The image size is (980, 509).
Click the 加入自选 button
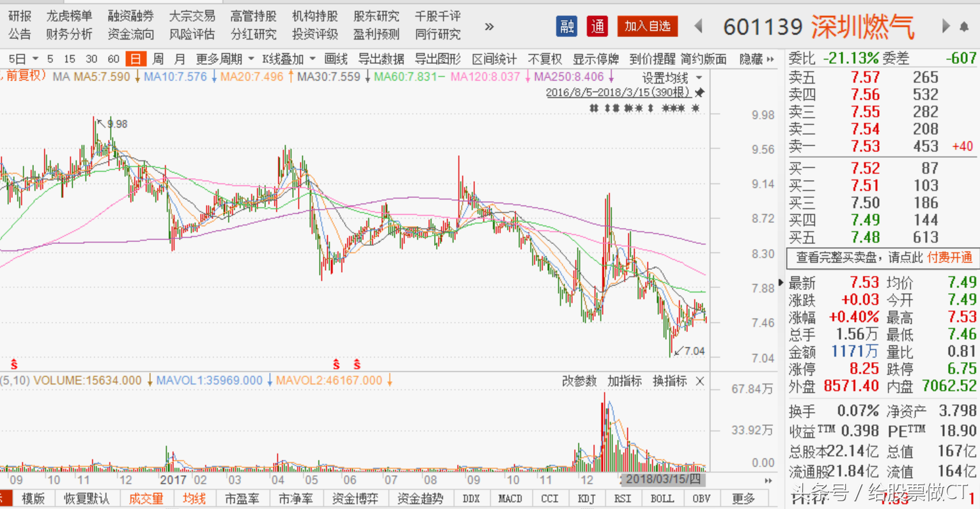648,26
